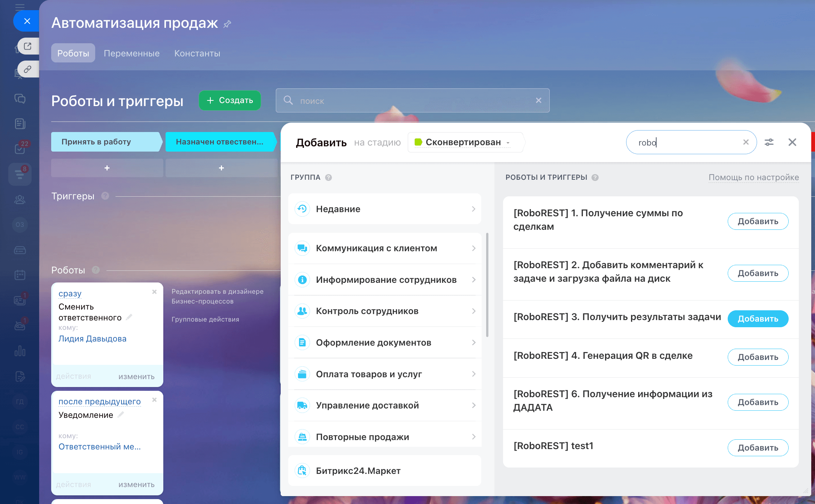Screen dimensions: 815x504
Task: Clear the robo search field
Action: pyautogui.click(x=746, y=142)
